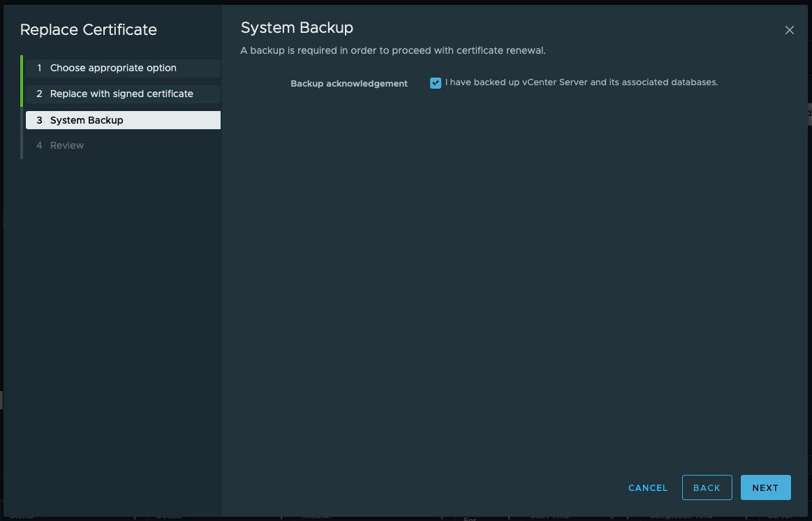Close the Replace Certificate wizard
Screen dimensions: 812x521
tap(790, 30)
